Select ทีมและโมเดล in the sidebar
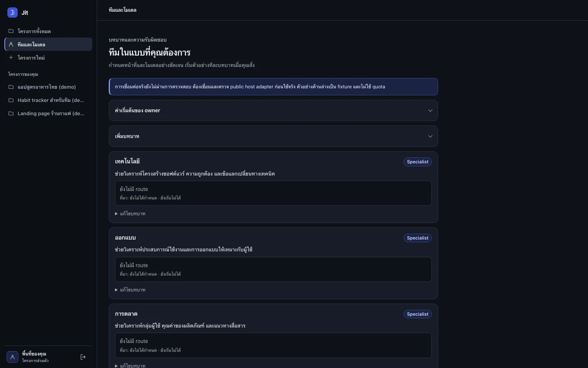The image size is (588, 368). (48, 44)
